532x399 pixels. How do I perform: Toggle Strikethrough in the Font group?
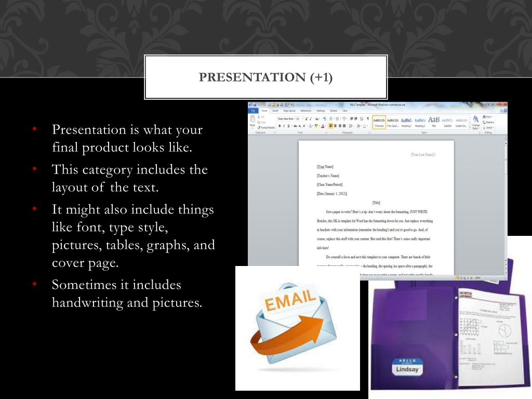[x=295, y=126]
